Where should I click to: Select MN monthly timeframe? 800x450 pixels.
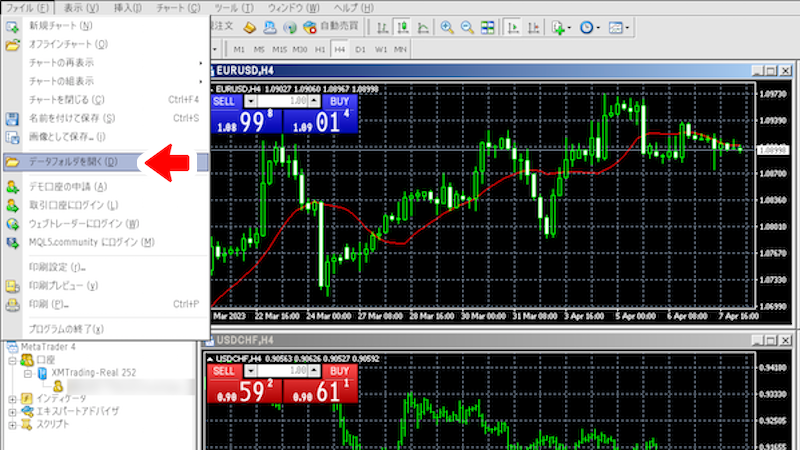point(400,49)
